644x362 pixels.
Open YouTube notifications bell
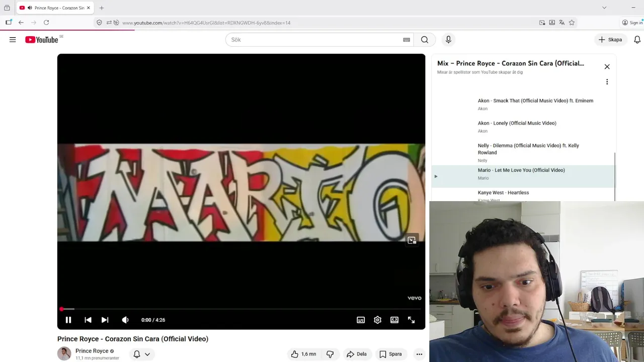tap(637, 40)
